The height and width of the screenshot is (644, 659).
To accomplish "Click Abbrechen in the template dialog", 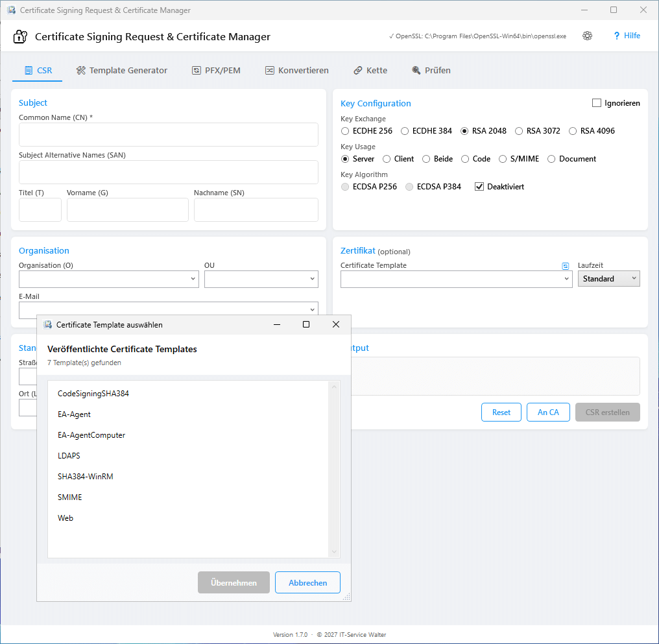I will tap(307, 582).
